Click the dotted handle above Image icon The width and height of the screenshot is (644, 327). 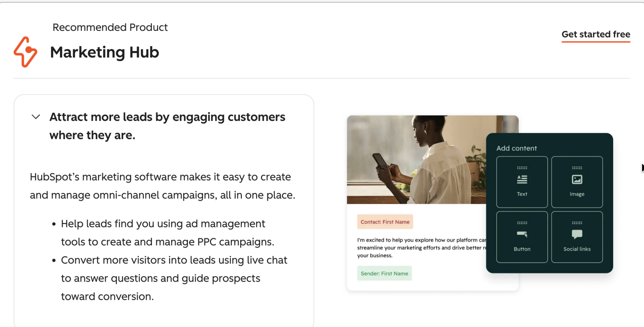coord(577,168)
